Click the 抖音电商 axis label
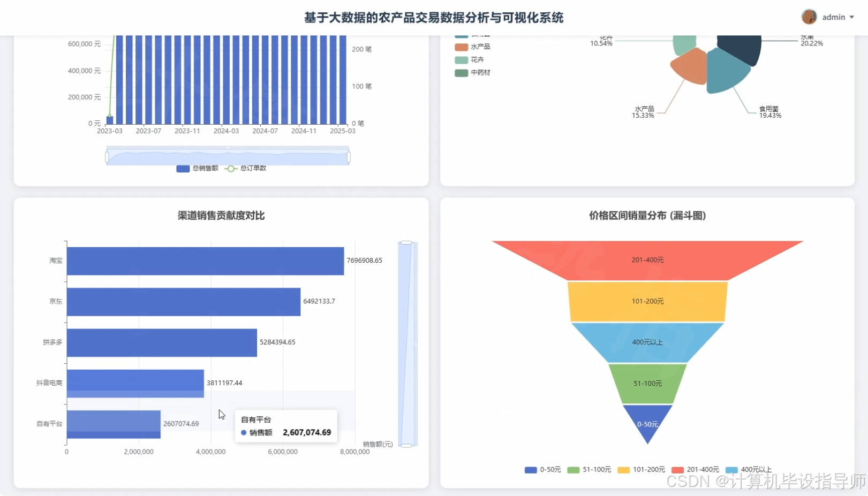The width and height of the screenshot is (868, 496). point(49,383)
